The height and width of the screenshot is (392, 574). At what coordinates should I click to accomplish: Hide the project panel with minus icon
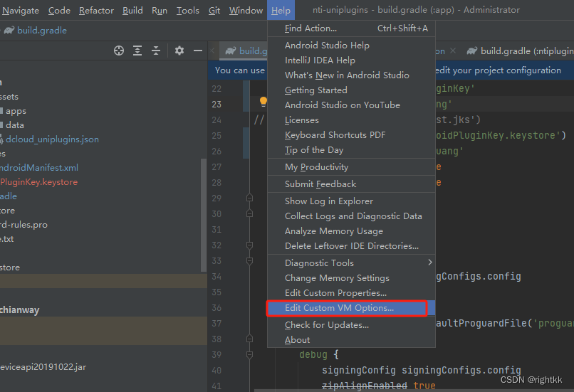198,51
